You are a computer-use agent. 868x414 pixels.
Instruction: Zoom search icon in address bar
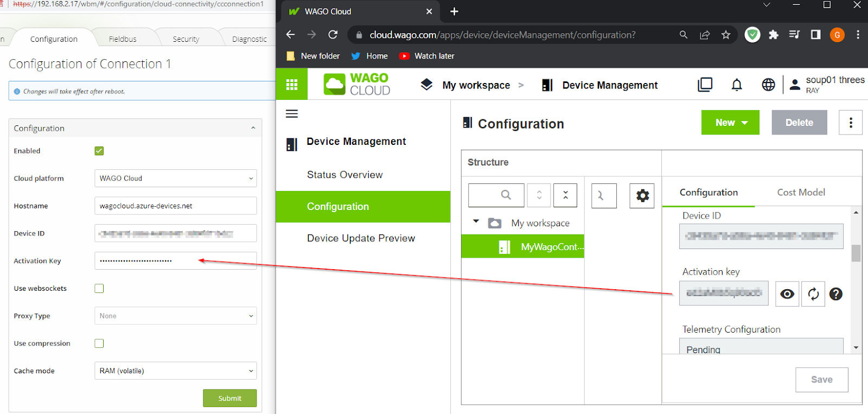pos(684,35)
